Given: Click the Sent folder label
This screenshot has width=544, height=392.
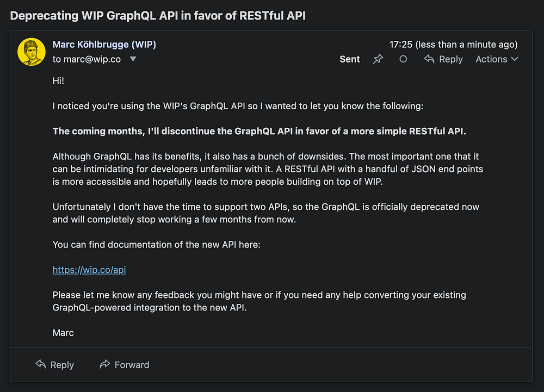Looking at the screenshot, I should (350, 59).
